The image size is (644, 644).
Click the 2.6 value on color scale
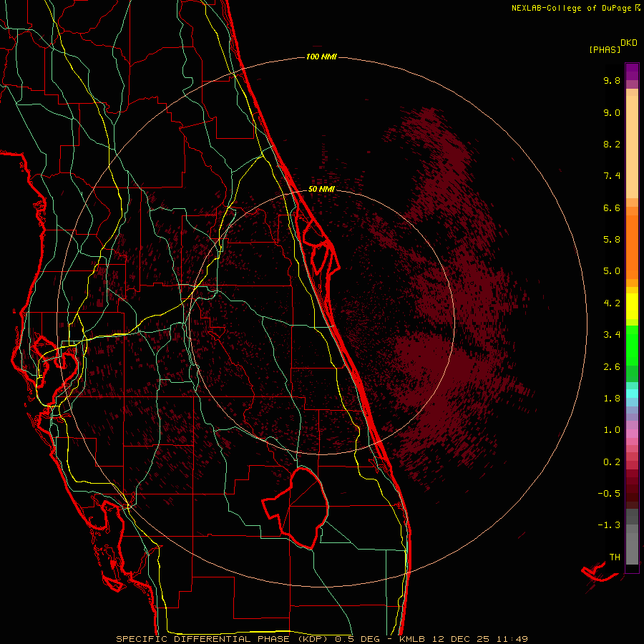[x=612, y=367]
